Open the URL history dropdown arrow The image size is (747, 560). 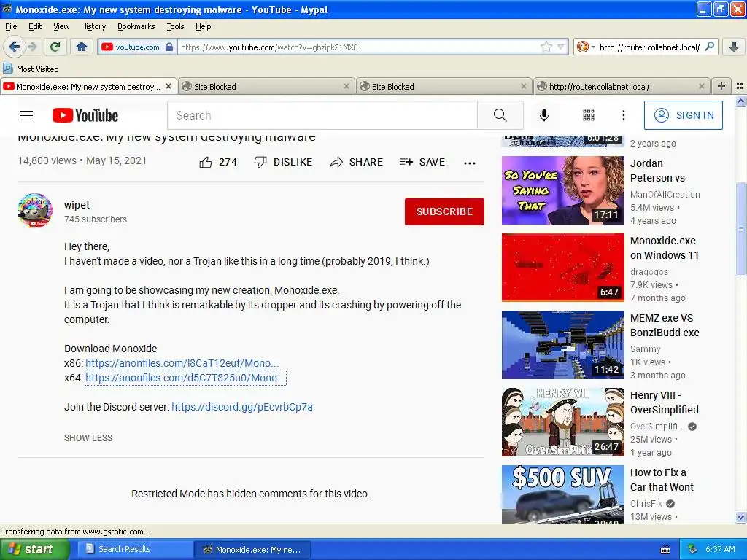coord(560,47)
